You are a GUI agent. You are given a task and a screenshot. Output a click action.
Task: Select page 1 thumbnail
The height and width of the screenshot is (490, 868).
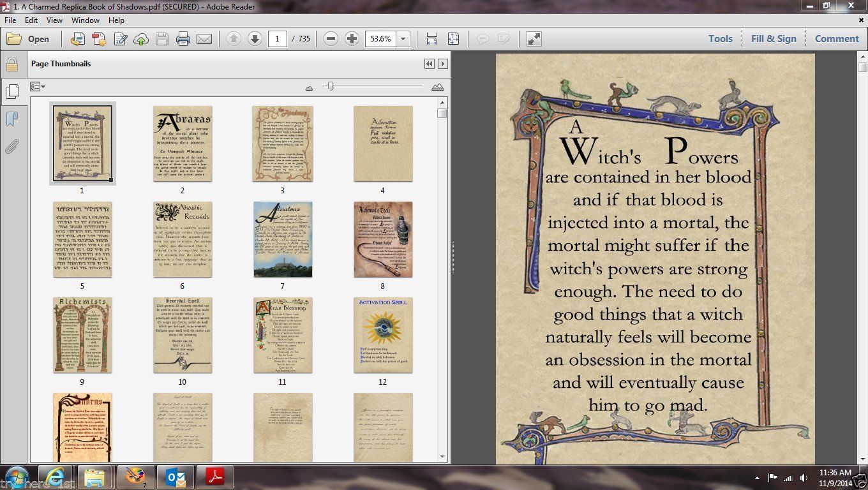(x=82, y=144)
